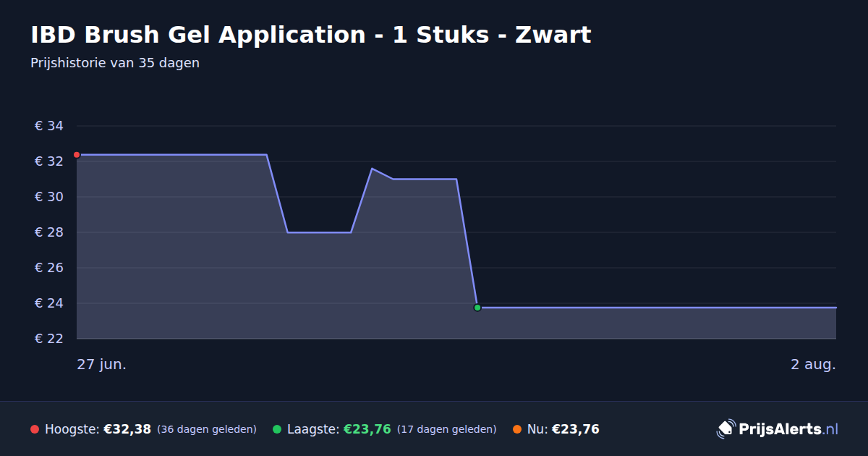868x456 pixels.
Task: Click the '€ 34' axis label
Action: (x=49, y=126)
